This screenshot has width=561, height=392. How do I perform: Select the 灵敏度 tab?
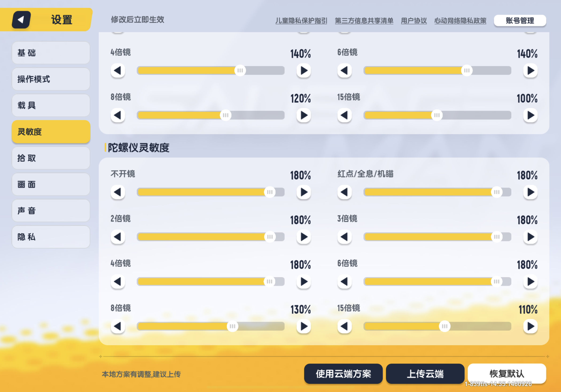(x=51, y=132)
